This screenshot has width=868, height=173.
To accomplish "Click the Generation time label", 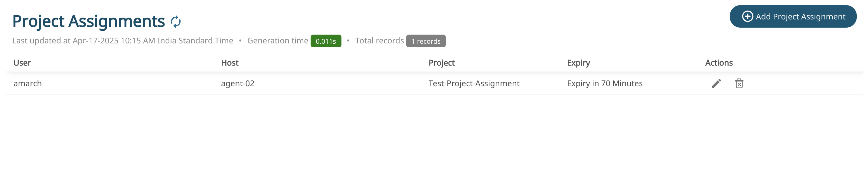I will point(278,41).
